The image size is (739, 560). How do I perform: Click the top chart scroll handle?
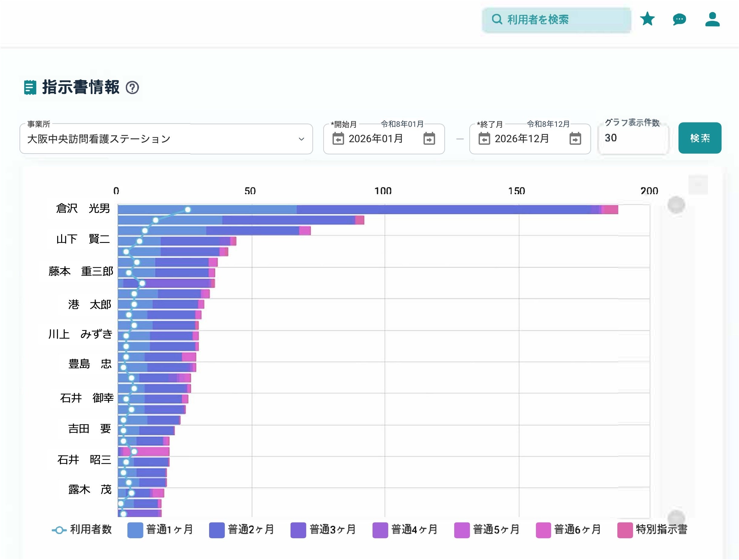point(676,205)
